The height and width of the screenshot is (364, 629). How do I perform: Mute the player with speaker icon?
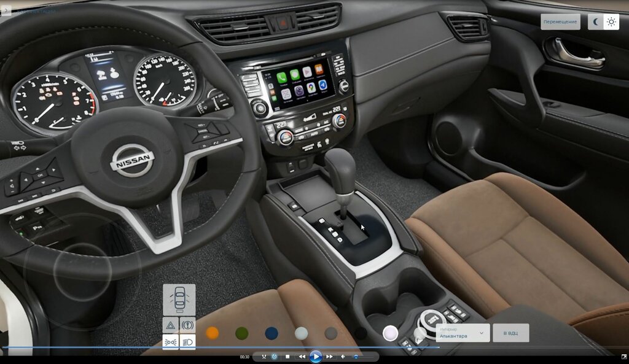point(343,357)
